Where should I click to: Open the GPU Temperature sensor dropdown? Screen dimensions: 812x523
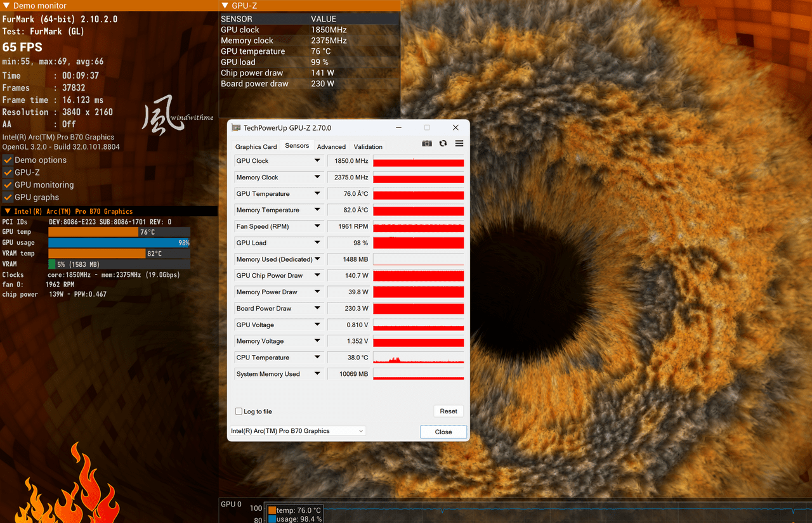pyautogui.click(x=317, y=194)
